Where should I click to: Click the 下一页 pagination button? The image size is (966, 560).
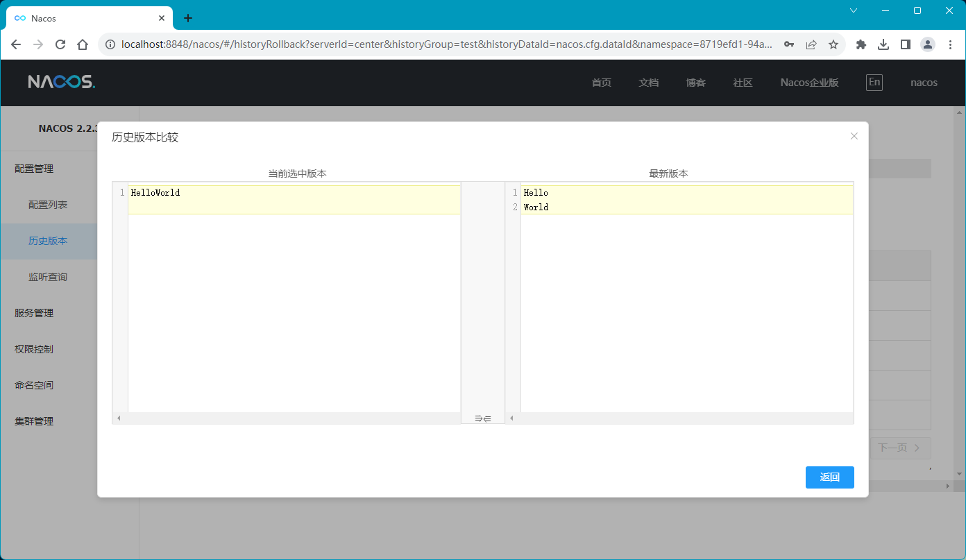[899, 448]
